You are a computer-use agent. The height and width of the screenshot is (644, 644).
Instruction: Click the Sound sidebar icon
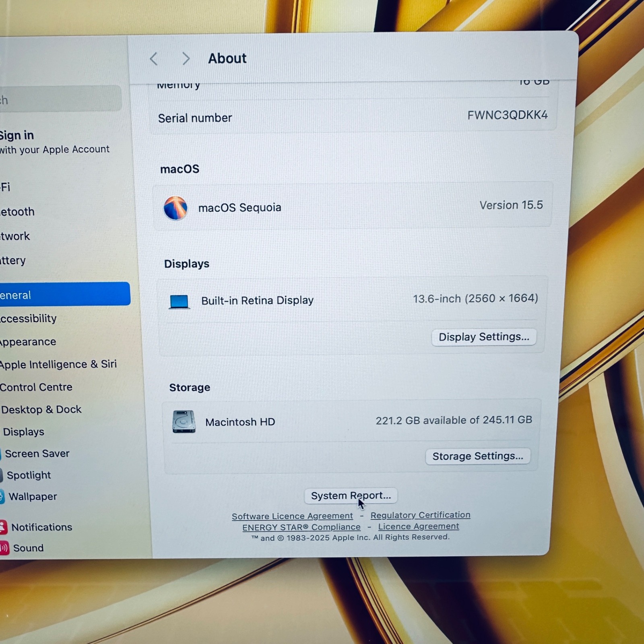[x=4, y=548]
